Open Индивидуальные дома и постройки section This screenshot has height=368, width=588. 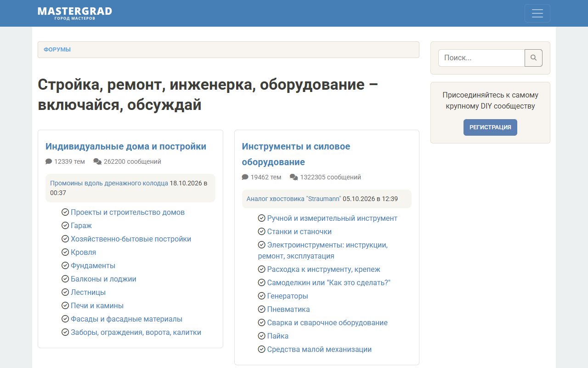126,146
